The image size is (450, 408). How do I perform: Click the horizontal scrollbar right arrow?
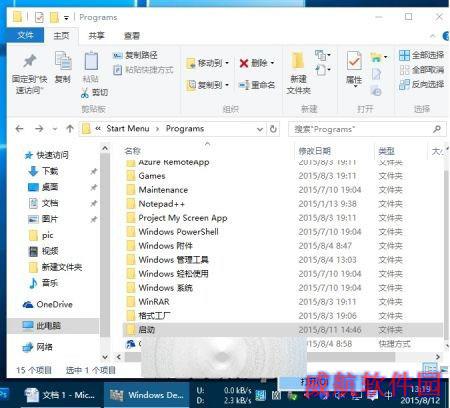(x=438, y=357)
